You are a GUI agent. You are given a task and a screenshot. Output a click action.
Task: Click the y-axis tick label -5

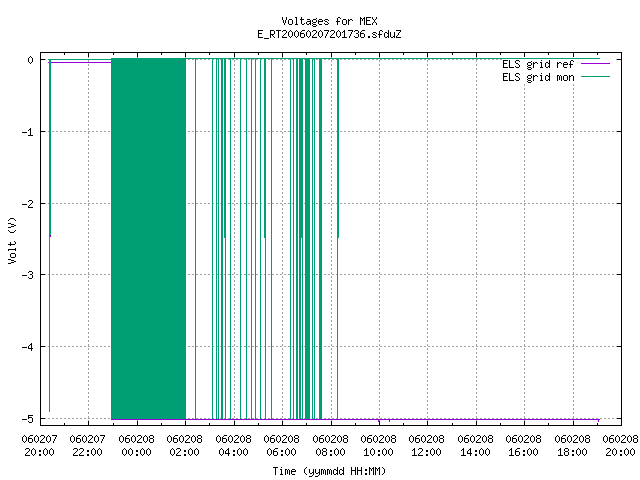[x=28, y=419]
